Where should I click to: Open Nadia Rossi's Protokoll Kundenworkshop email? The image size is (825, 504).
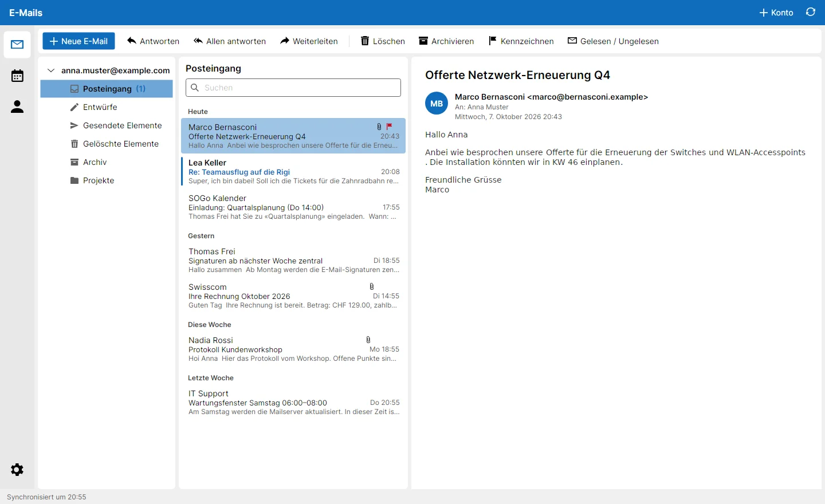(293, 349)
